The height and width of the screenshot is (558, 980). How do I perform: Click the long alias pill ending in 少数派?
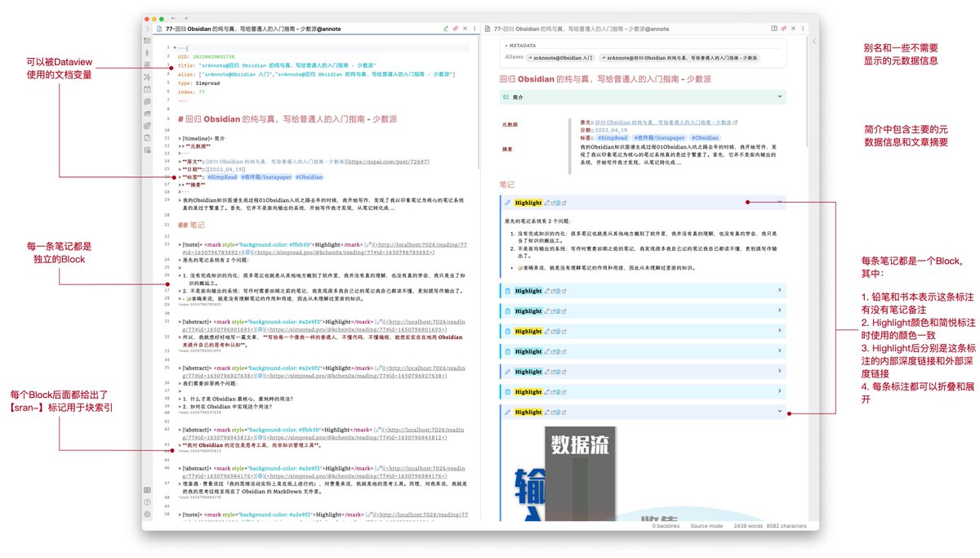pos(679,58)
